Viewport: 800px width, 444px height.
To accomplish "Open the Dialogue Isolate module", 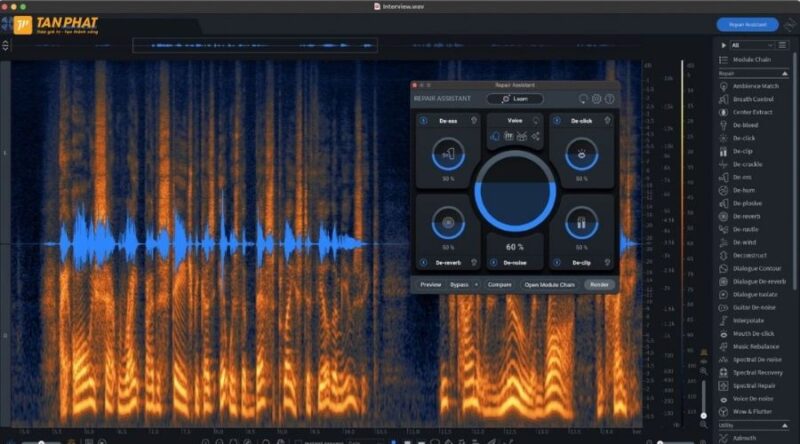I will 755,294.
